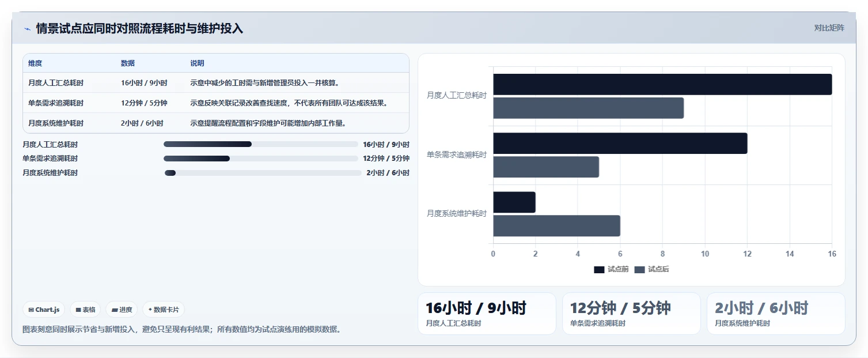Click table value 12分钟 / 5分钟
This screenshot has width=868, height=358.
click(144, 103)
